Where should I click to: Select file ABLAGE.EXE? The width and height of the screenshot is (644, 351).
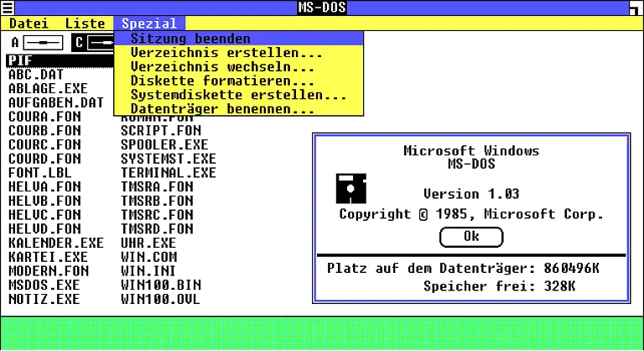[x=48, y=88]
